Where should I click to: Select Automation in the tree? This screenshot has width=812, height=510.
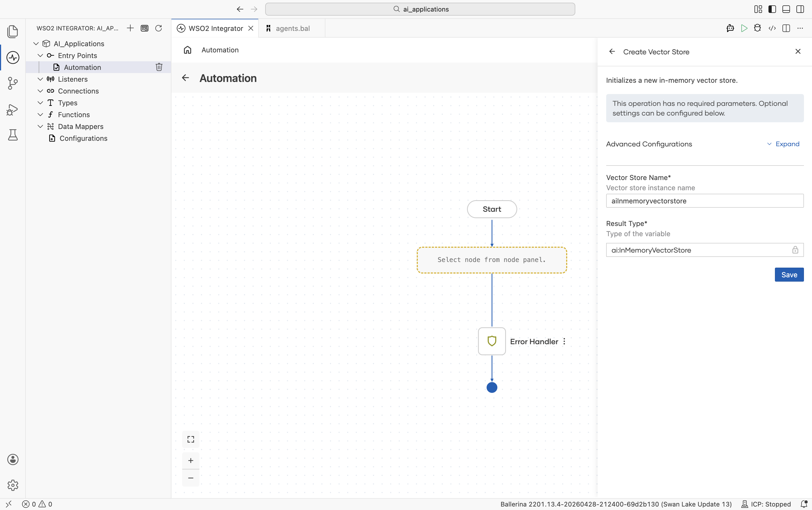[x=98, y=67]
